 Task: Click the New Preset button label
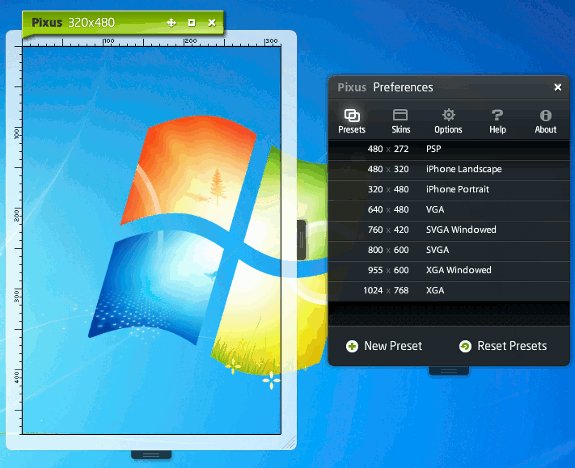point(393,346)
